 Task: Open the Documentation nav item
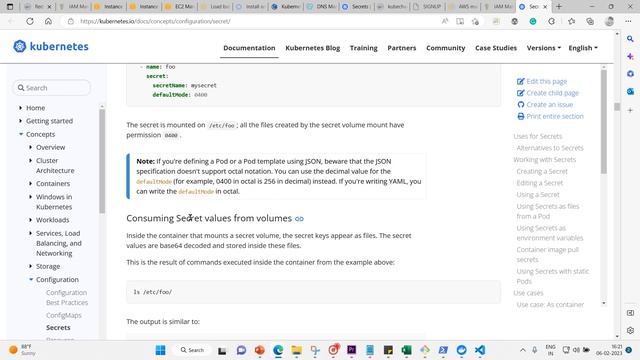tap(249, 48)
